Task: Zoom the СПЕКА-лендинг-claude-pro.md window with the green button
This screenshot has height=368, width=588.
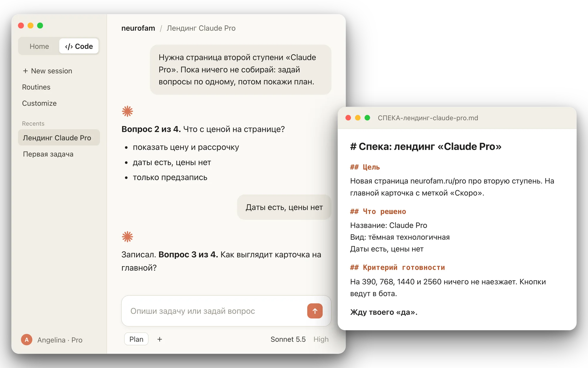Action: tap(367, 118)
